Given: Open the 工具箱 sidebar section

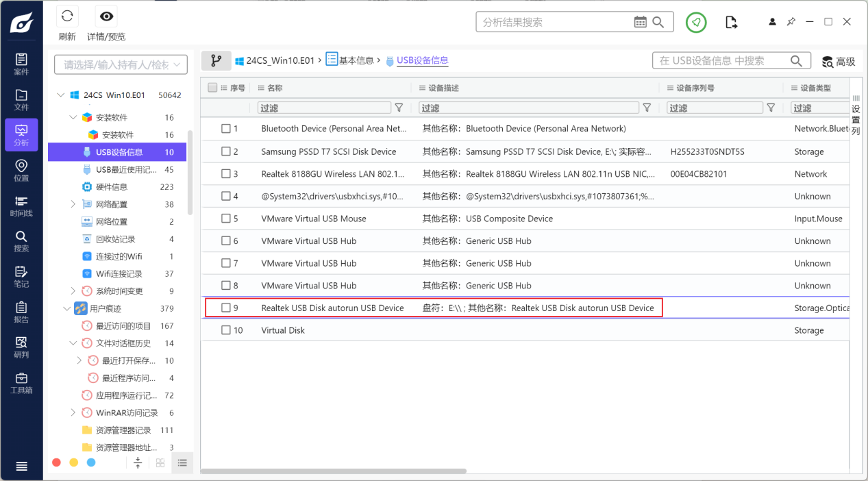Looking at the screenshot, I should 21,383.
